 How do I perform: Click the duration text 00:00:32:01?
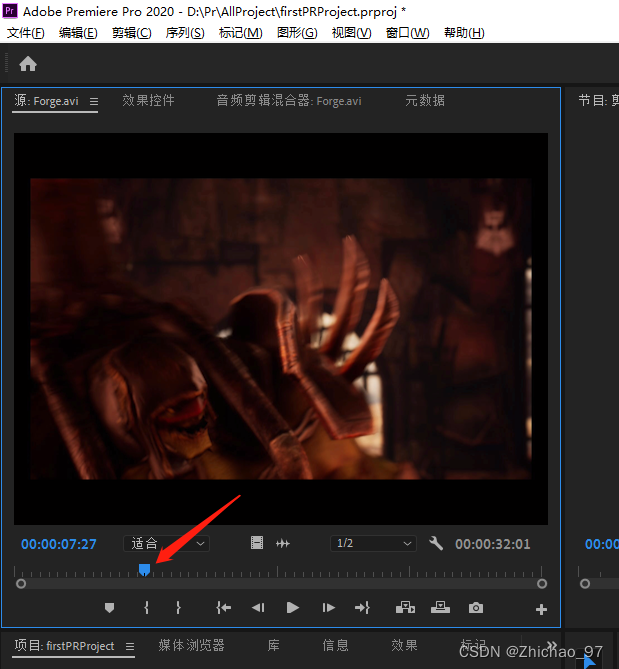tap(493, 544)
